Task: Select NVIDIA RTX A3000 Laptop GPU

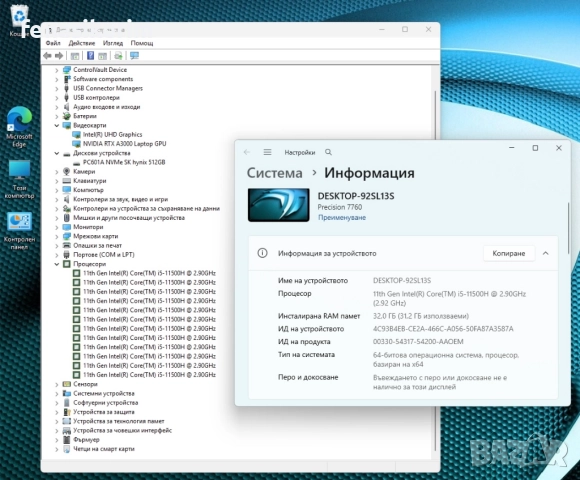Action: click(x=124, y=144)
